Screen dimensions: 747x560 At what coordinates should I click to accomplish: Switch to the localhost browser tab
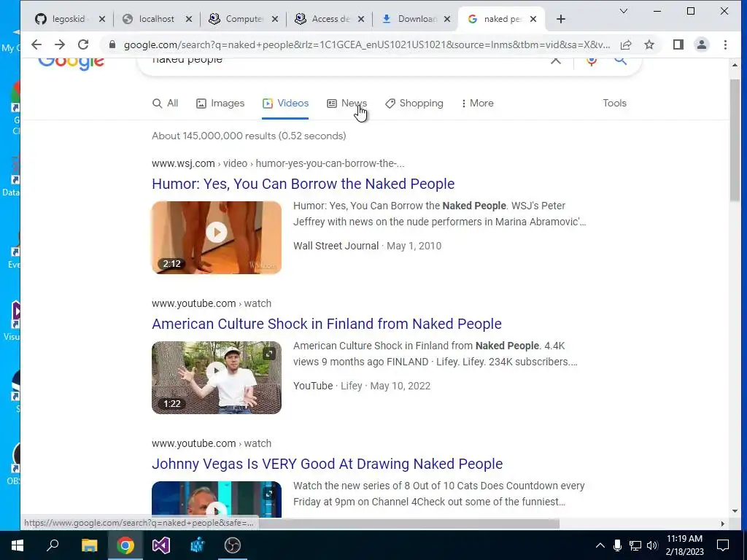click(156, 19)
